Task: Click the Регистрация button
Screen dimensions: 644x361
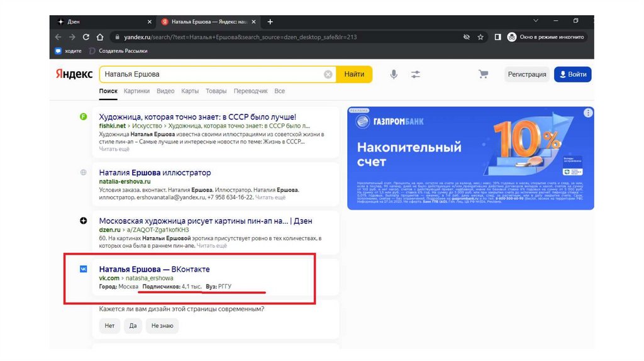Action: [527, 74]
